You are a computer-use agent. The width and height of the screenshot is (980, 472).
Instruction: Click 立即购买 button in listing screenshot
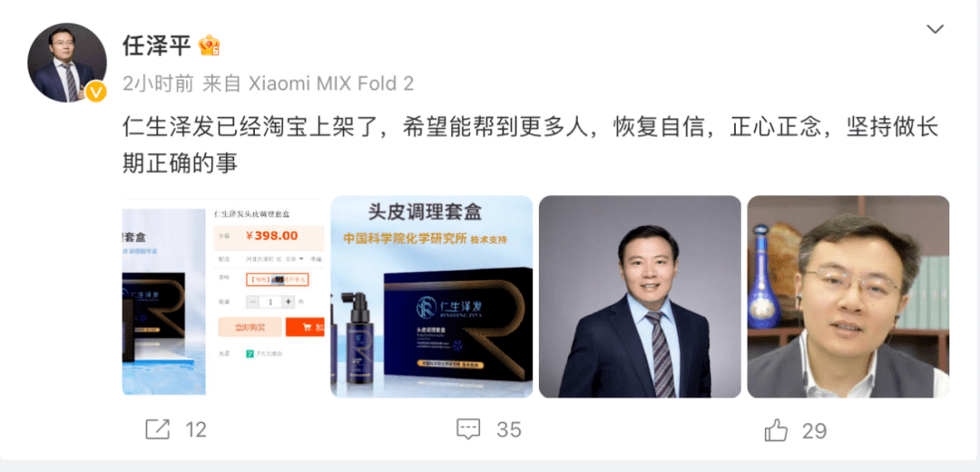click(x=250, y=327)
